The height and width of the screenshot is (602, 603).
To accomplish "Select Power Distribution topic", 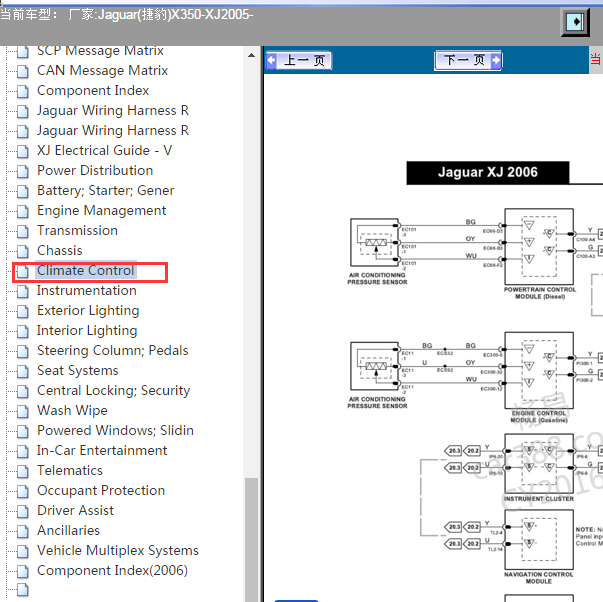I will (95, 170).
